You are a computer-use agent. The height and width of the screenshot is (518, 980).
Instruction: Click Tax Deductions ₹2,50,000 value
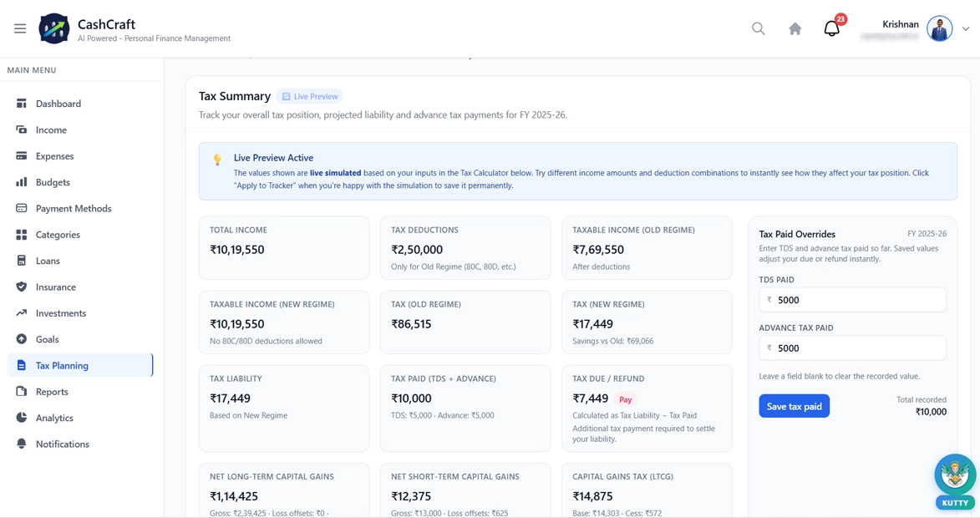417,250
